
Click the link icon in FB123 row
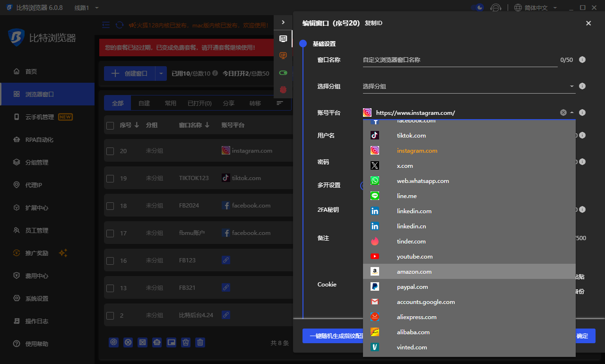tap(226, 260)
